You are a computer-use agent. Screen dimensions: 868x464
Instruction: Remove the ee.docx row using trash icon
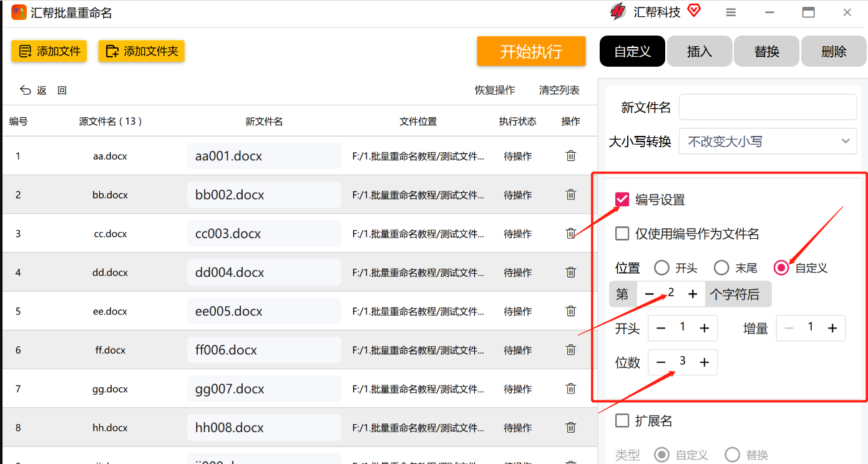[570, 311]
